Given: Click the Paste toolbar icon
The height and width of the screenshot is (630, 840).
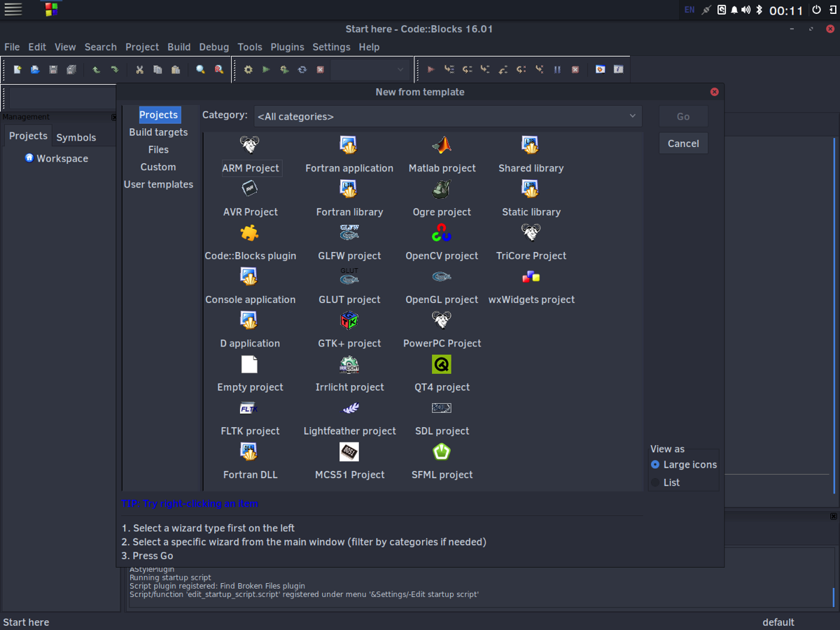Looking at the screenshot, I should tap(176, 70).
